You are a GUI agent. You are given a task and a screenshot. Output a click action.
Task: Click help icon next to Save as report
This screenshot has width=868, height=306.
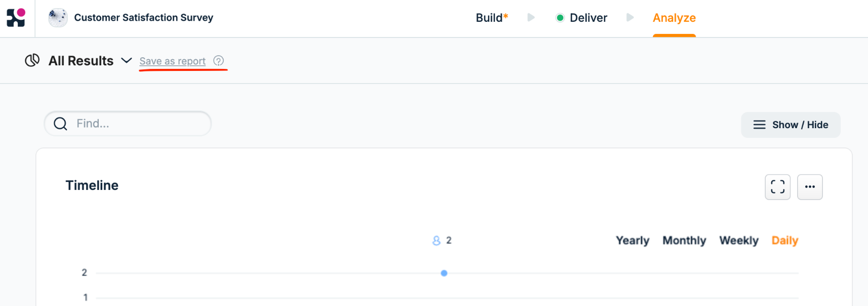[218, 61]
